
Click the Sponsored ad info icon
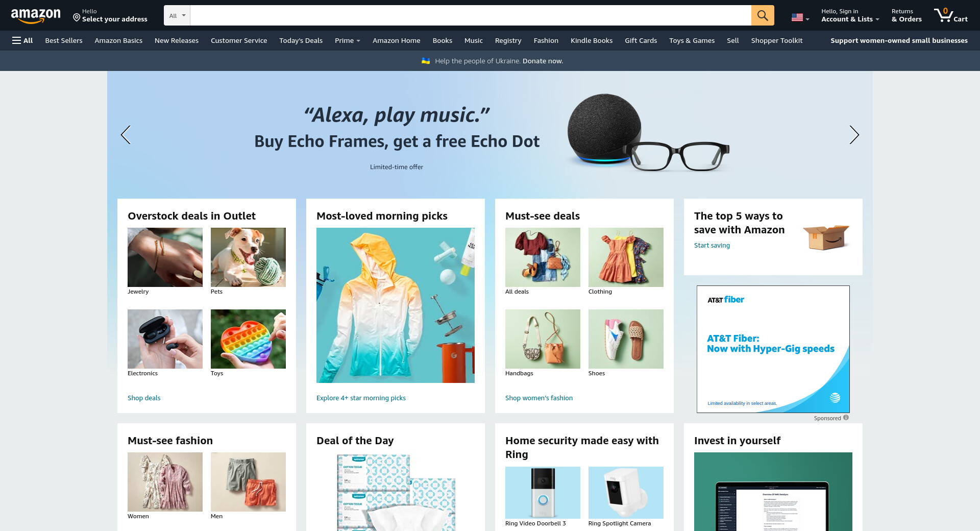tap(846, 418)
